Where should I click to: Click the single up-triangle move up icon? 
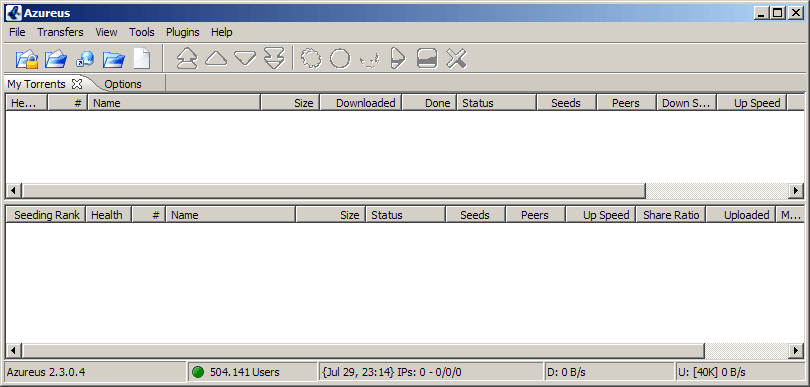(216, 58)
